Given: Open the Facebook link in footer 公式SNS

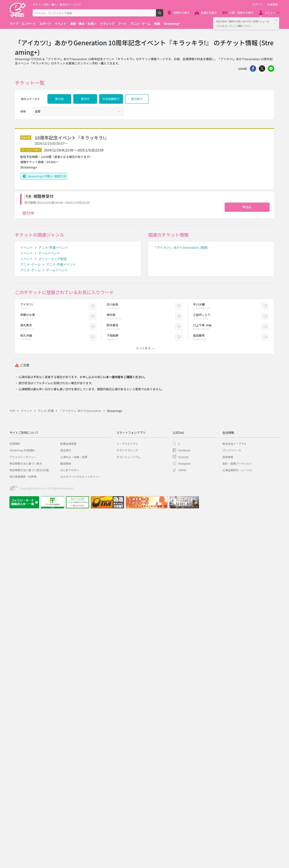Looking at the screenshot, I should [x=182, y=450].
